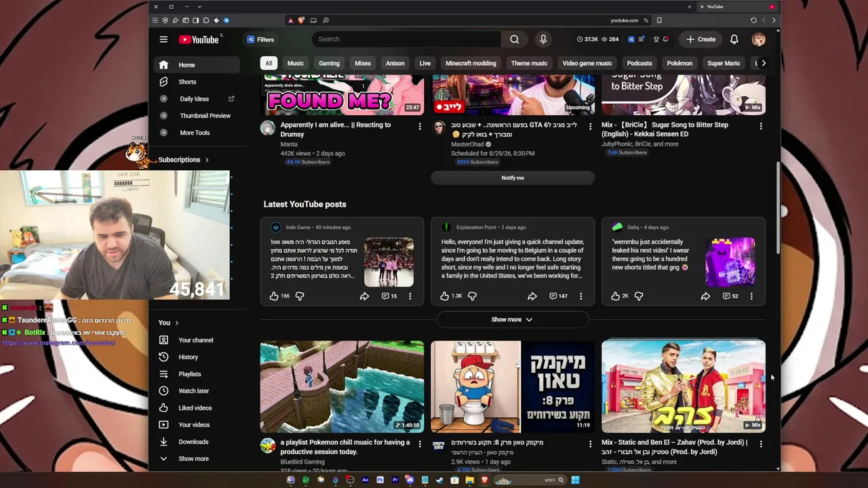Expand Show more in the sidebar
Screen dimensions: 868x488
click(x=197, y=459)
